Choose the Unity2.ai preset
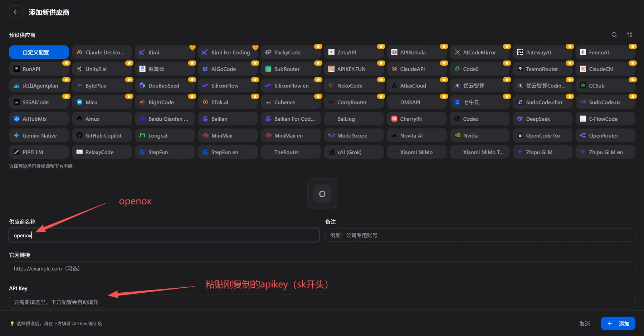 point(102,69)
